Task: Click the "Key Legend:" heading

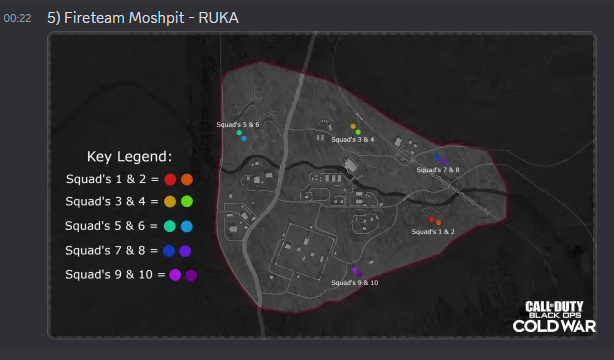Action: (129, 156)
